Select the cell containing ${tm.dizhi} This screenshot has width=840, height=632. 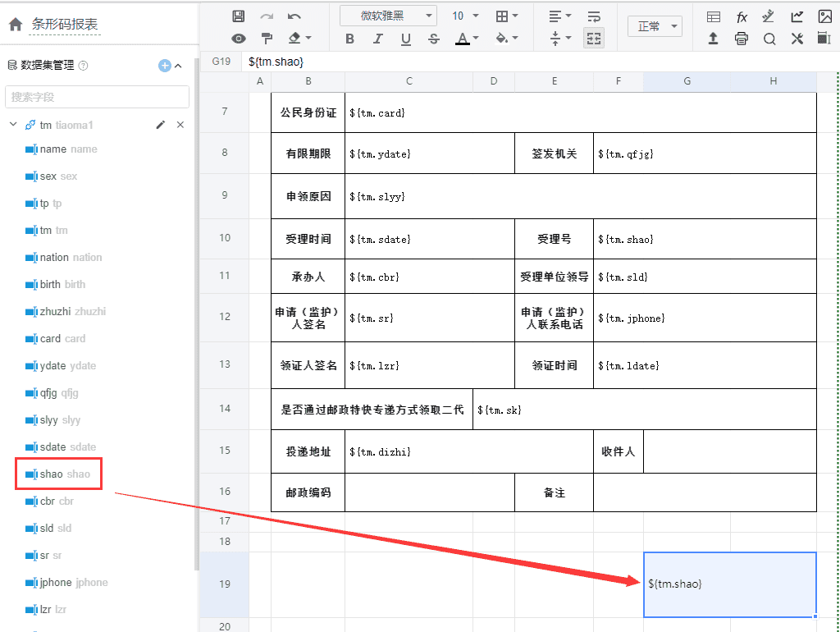tap(468, 451)
